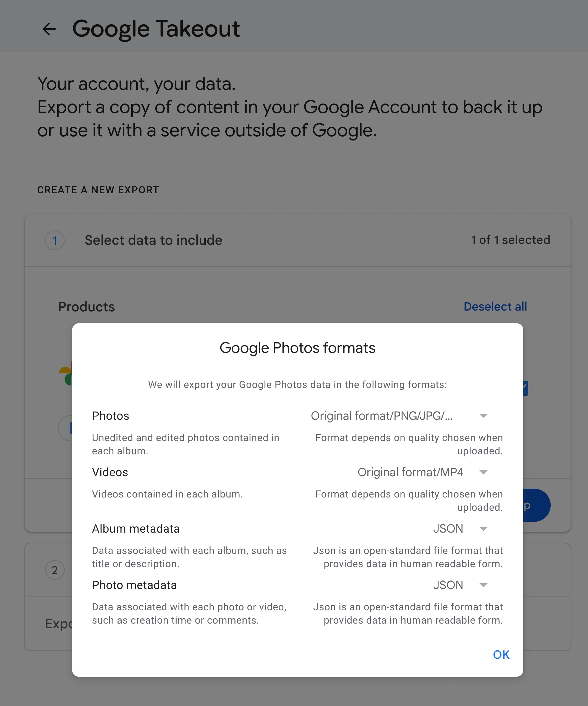Image resolution: width=588 pixels, height=706 pixels.
Task: Click the dropdown arrow for Photos format
Action: (x=483, y=416)
